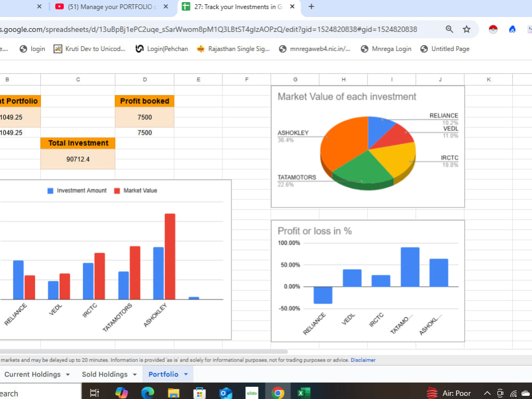Image resolution: width=532 pixels, height=399 pixels.
Task: Switch to Sold Holdings sheet
Action: pos(104,374)
